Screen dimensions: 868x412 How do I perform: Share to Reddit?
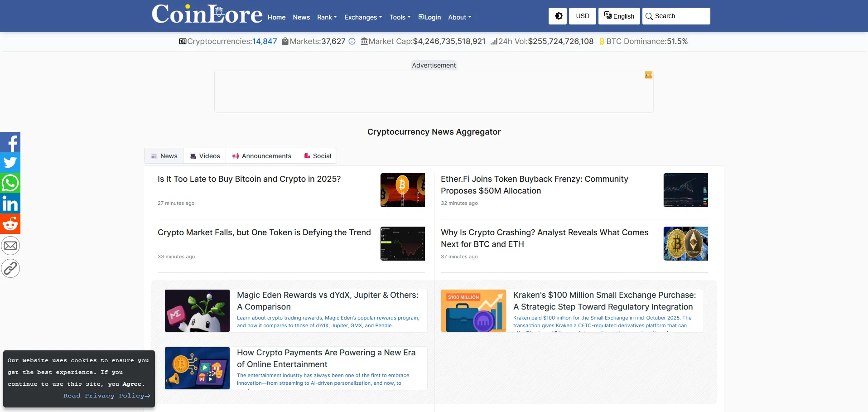click(10, 224)
